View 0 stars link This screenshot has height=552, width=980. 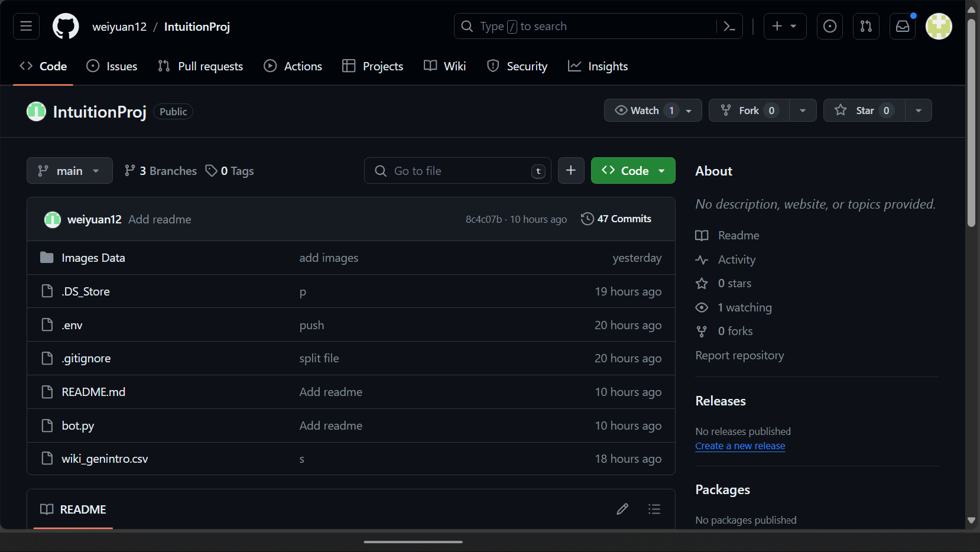pyautogui.click(x=734, y=283)
